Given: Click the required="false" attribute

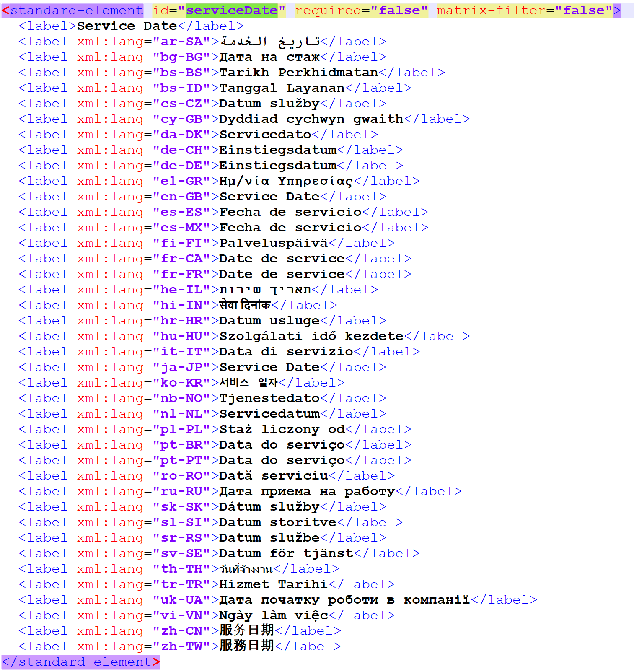Looking at the screenshot, I should (x=361, y=10).
